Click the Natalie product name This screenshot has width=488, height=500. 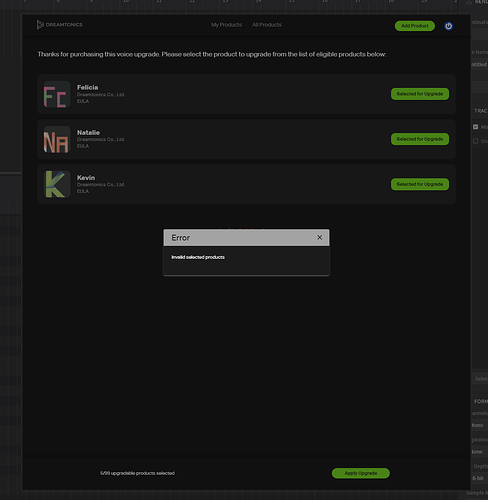[88, 133]
